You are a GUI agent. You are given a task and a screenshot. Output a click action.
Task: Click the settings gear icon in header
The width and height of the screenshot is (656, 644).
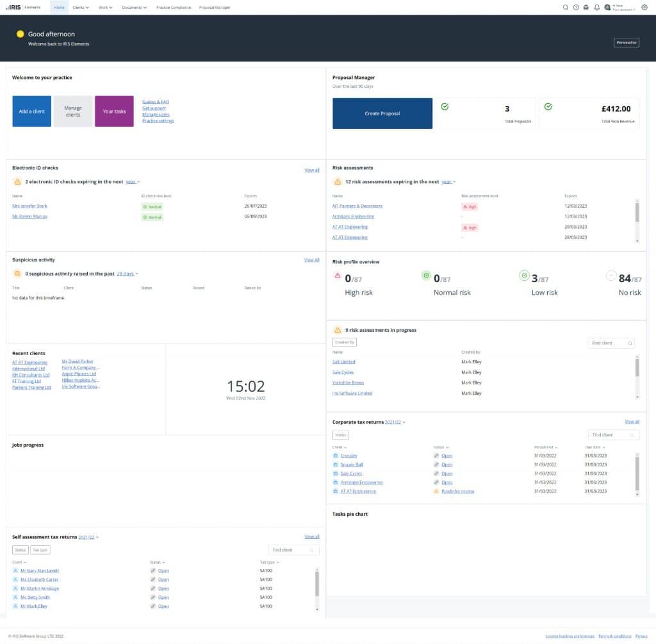(x=644, y=7)
